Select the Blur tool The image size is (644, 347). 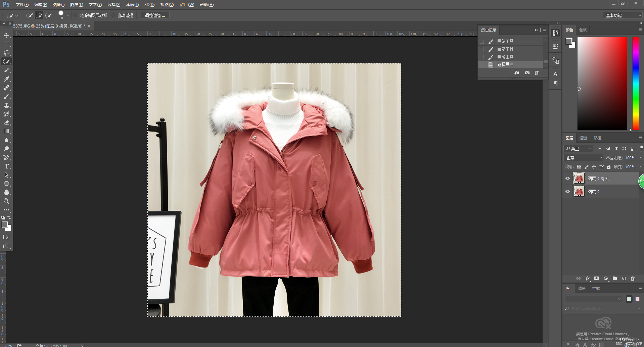pyautogui.click(x=6, y=140)
